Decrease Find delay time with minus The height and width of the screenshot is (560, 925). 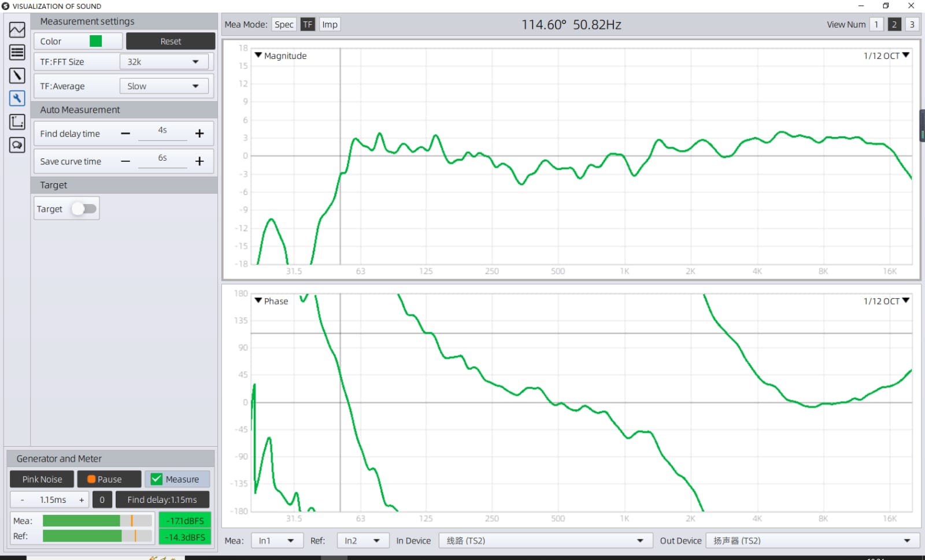tap(125, 133)
